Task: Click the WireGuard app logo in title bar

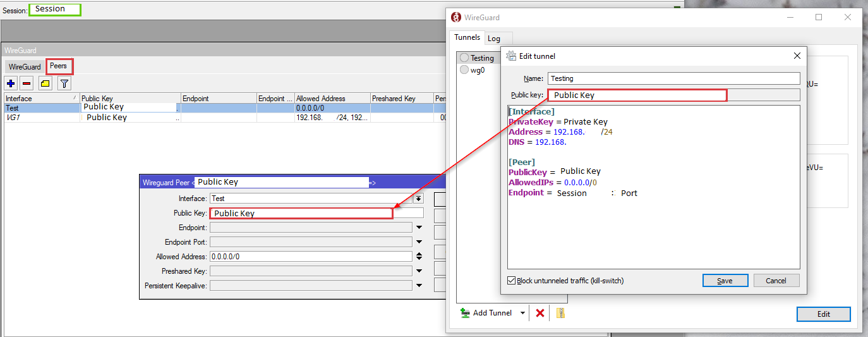Action: pos(456,17)
